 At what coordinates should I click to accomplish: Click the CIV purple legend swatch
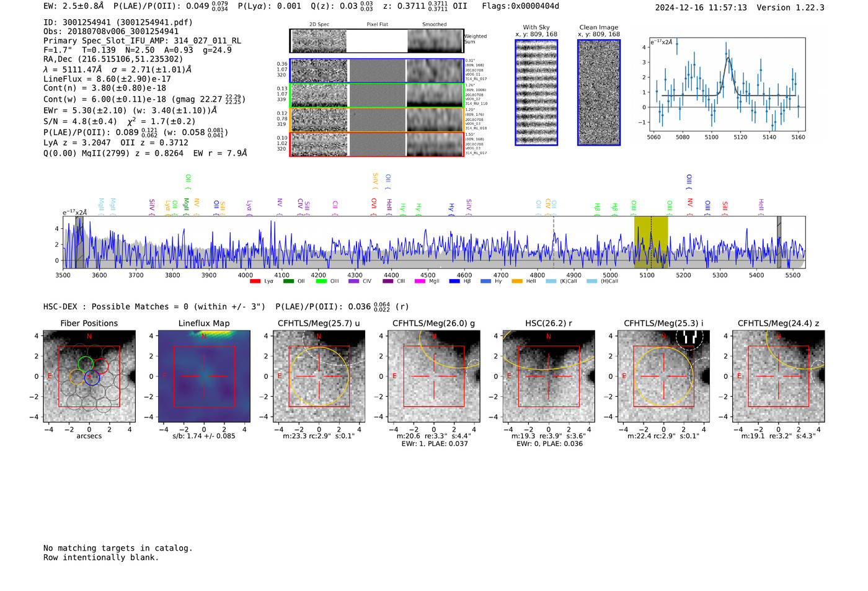[354, 281]
